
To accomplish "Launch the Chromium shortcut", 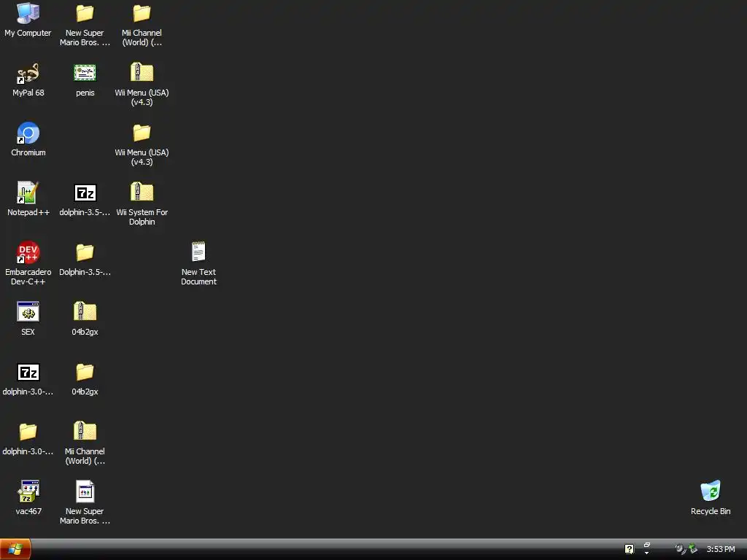I will [28, 133].
